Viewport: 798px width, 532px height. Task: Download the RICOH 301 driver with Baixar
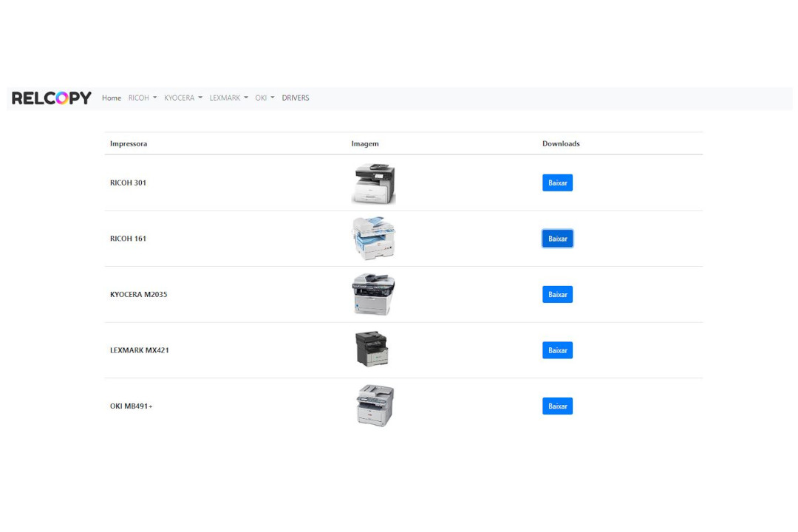(557, 183)
